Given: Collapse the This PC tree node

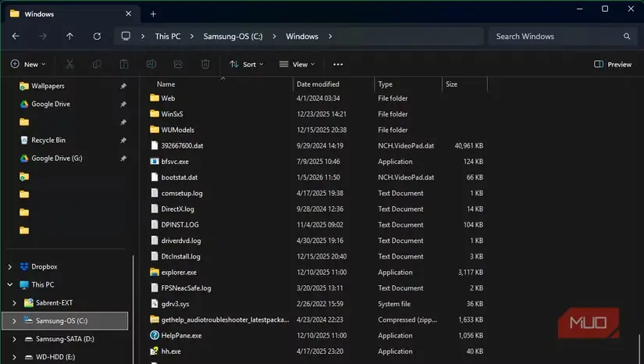Looking at the screenshot, I should pos(10,284).
